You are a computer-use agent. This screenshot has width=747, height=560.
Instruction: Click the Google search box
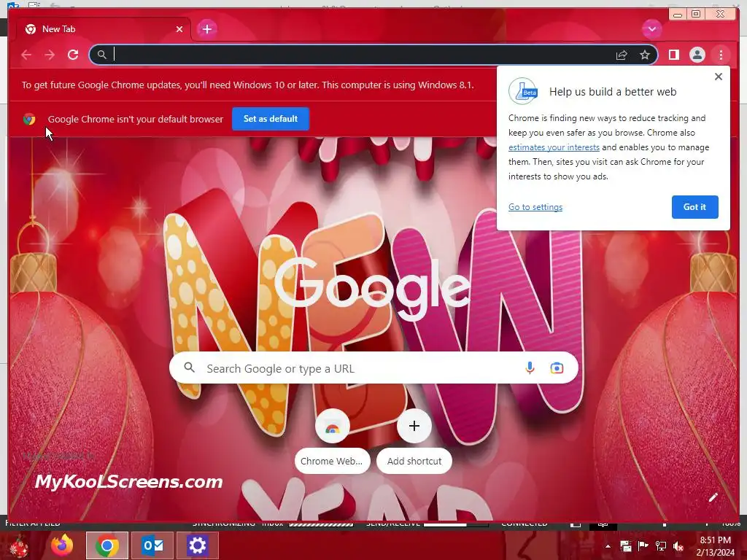[373, 367]
